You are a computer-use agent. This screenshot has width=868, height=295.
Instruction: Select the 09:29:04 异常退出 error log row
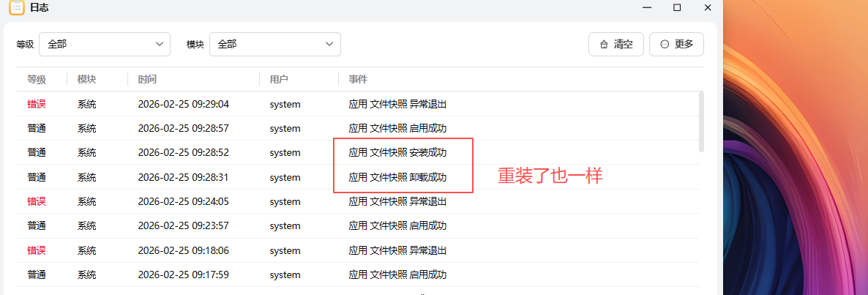pos(359,104)
